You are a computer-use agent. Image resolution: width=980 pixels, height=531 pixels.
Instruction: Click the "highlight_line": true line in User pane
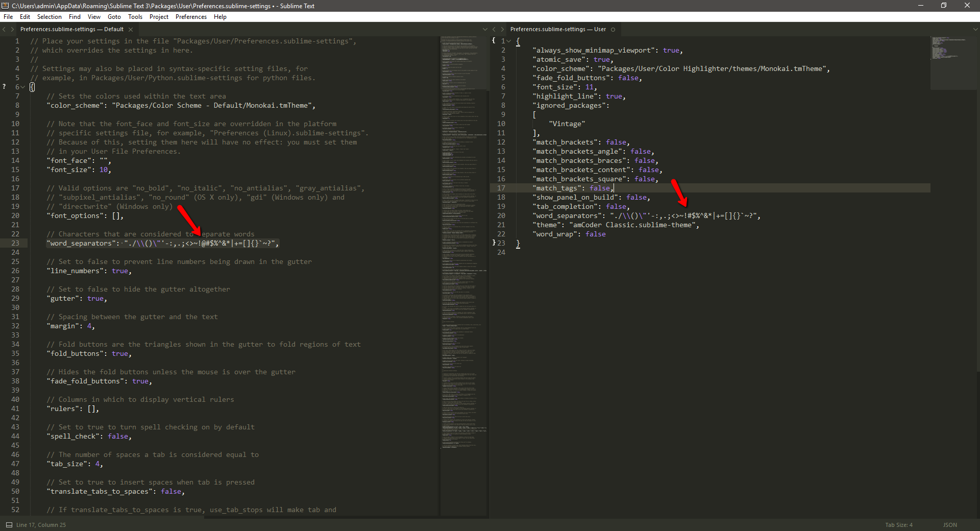(579, 96)
